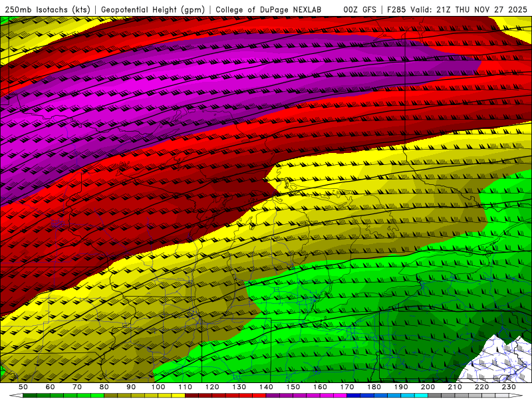Click the 60 value on the legend scale

[x=51, y=387]
